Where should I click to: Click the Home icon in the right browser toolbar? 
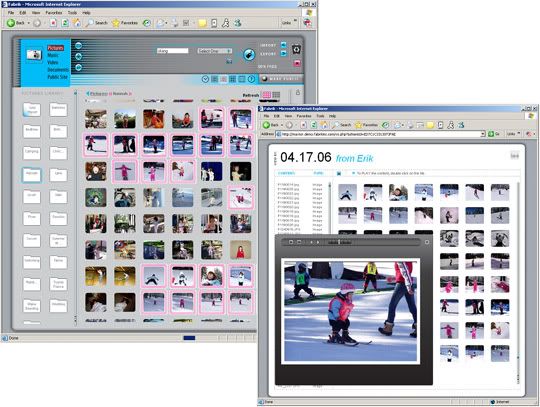pos(324,125)
